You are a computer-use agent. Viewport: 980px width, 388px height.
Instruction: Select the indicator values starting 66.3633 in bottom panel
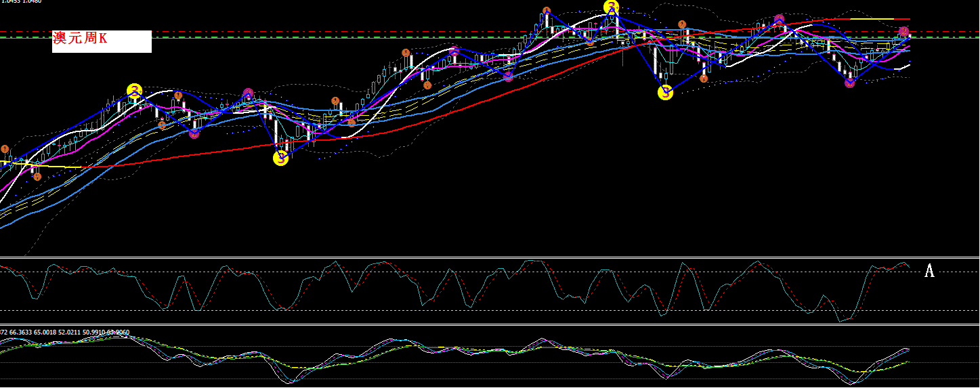pos(68,332)
